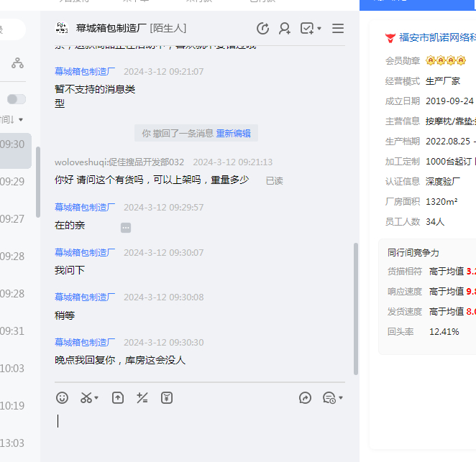Click the scissors screenshot tool icon
Screen dimensions: 476x462
pos(86,397)
